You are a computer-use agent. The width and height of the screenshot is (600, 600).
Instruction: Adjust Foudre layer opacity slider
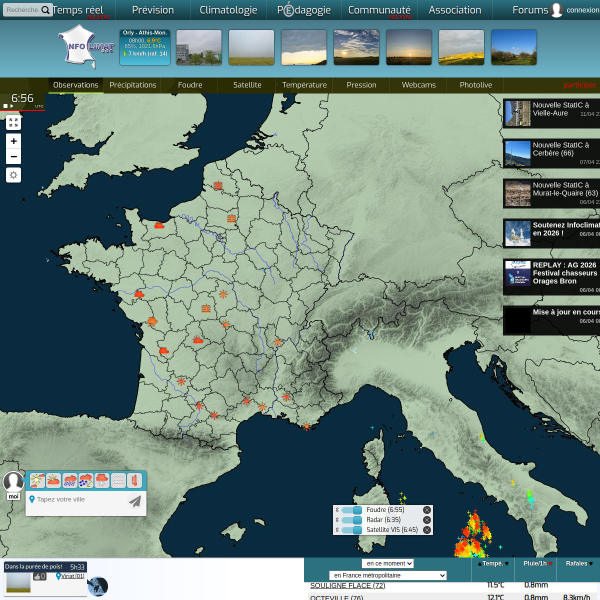pyautogui.click(x=352, y=510)
